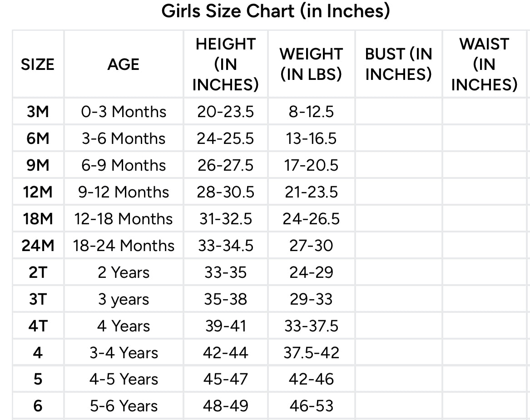Click the 17-20.5 weight cell
The image size is (530, 420).
(311, 165)
